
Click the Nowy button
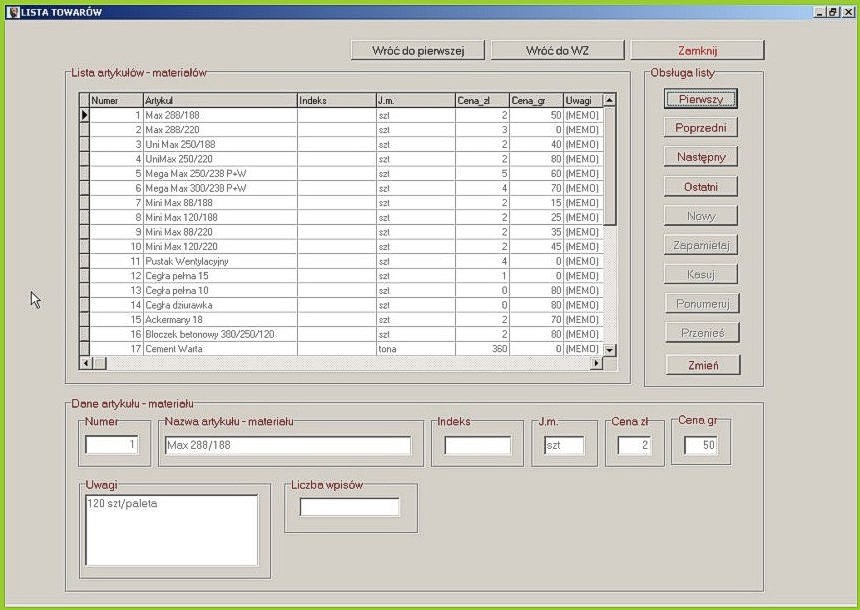tap(701, 216)
